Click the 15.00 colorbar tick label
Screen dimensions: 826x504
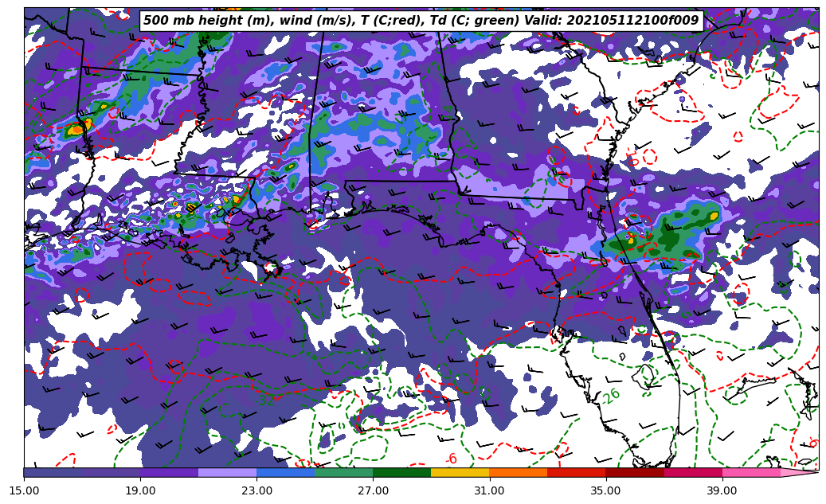[24, 491]
